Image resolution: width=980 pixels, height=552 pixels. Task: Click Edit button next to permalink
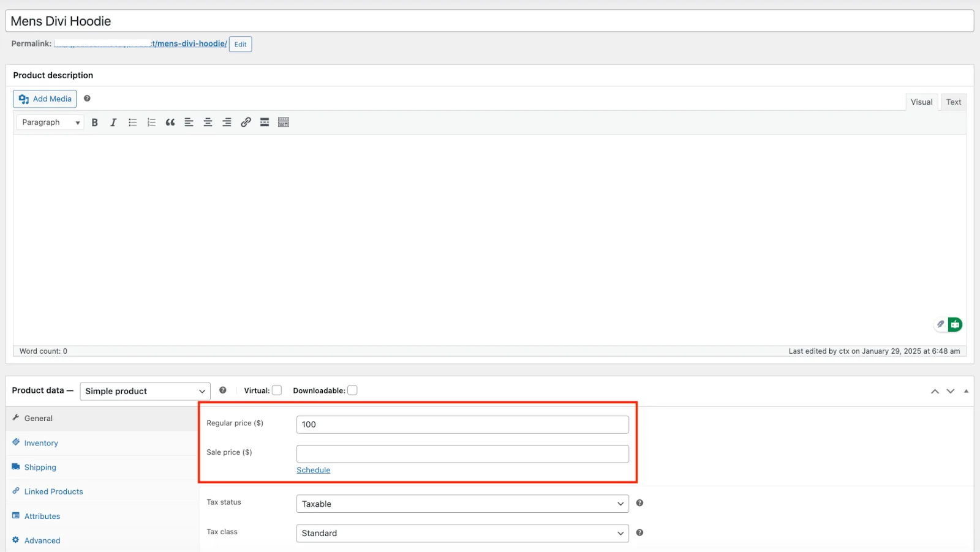(240, 44)
